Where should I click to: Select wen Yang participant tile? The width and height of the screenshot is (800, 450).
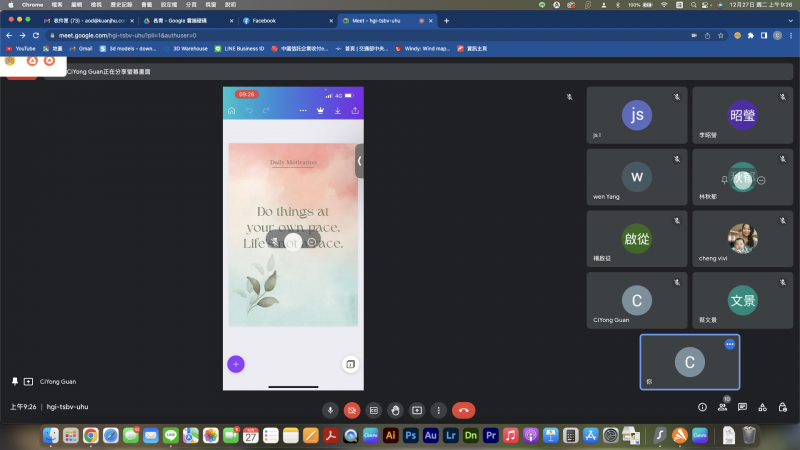tap(637, 177)
